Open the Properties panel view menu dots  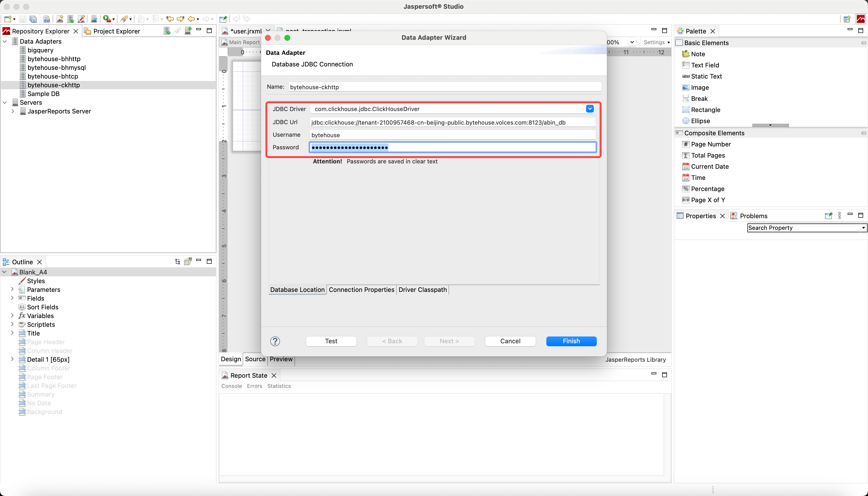(839, 215)
